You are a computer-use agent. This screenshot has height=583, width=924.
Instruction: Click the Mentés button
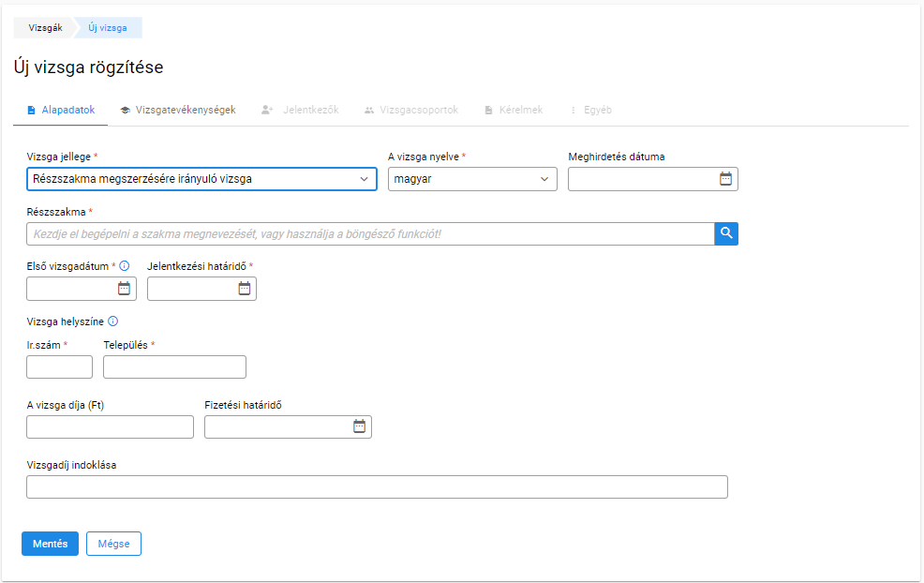[x=50, y=544]
